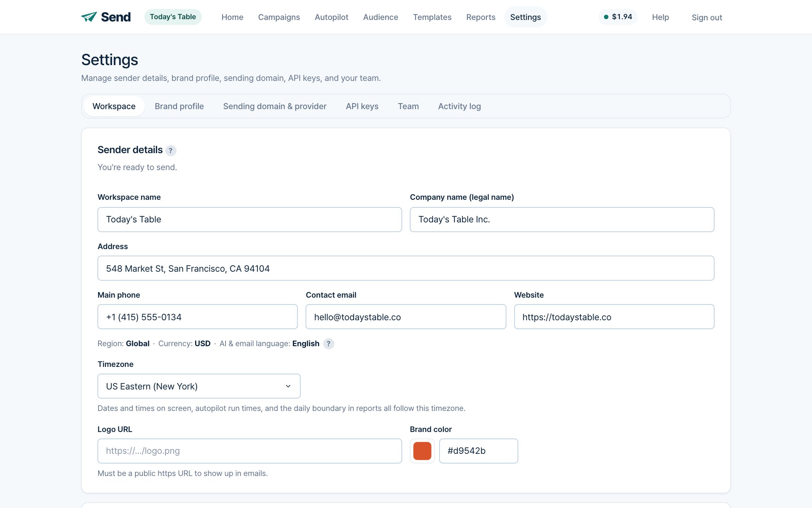Click the Timezone dropdown chevron arrow
This screenshot has width=812, height=508.
click(288, 386)
